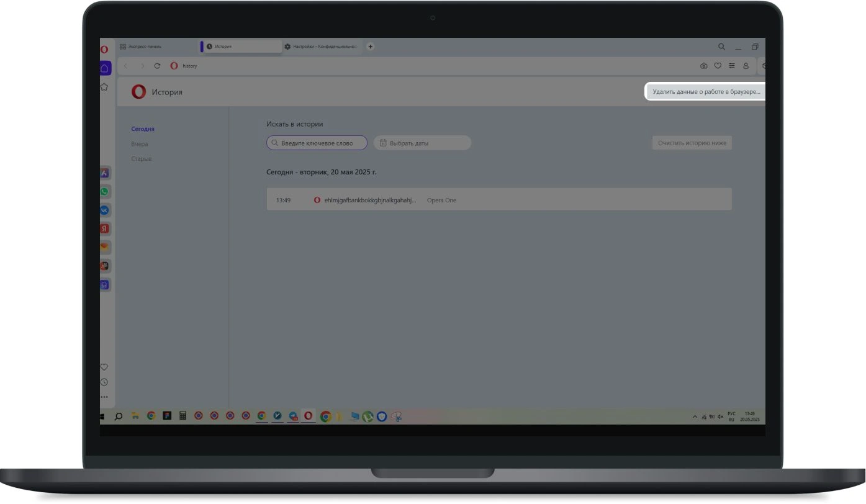Open the taskbar clock and date
Screen dimensions: 866x504
(x=750, y=416)
